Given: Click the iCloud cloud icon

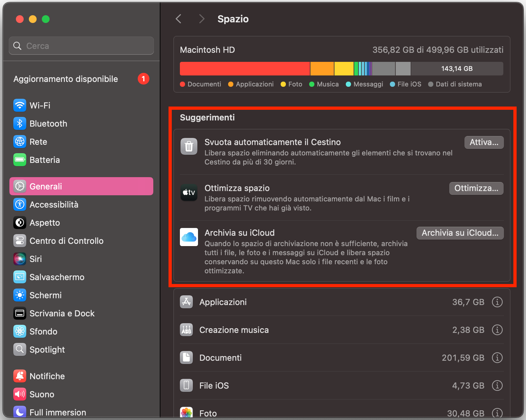Looking at the screenshot, I should point(189,237).
